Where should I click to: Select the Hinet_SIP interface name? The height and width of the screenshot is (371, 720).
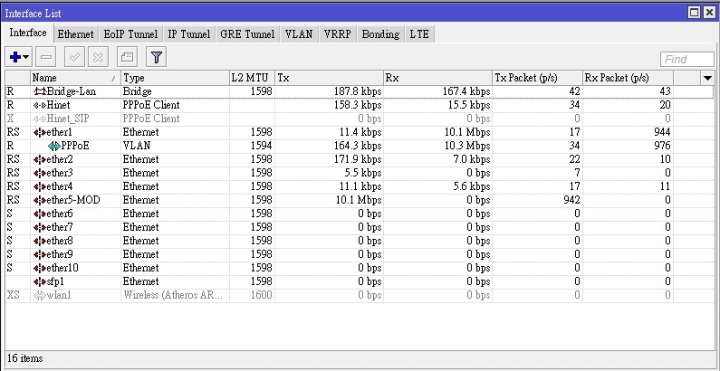(x=68, y=118)
